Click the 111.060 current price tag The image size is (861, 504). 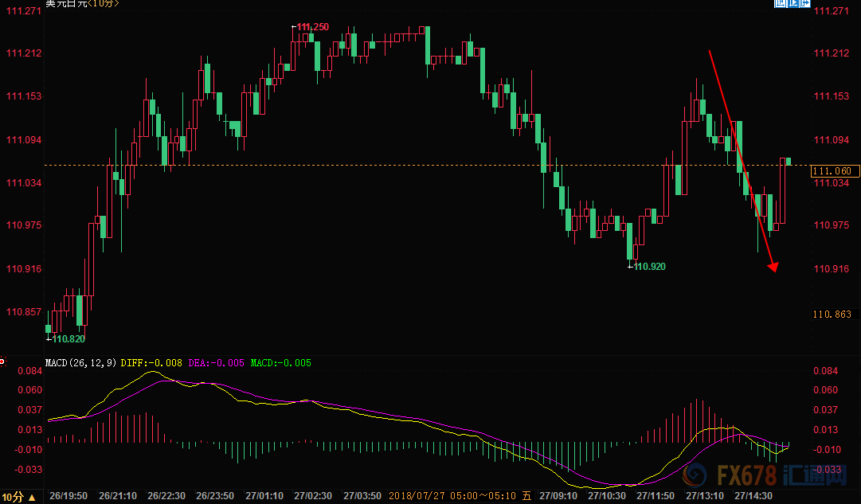coord(833,170)
